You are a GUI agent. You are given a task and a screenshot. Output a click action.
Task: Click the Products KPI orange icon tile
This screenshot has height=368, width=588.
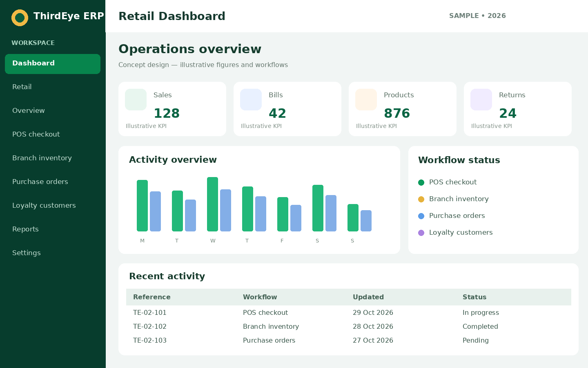366,99
